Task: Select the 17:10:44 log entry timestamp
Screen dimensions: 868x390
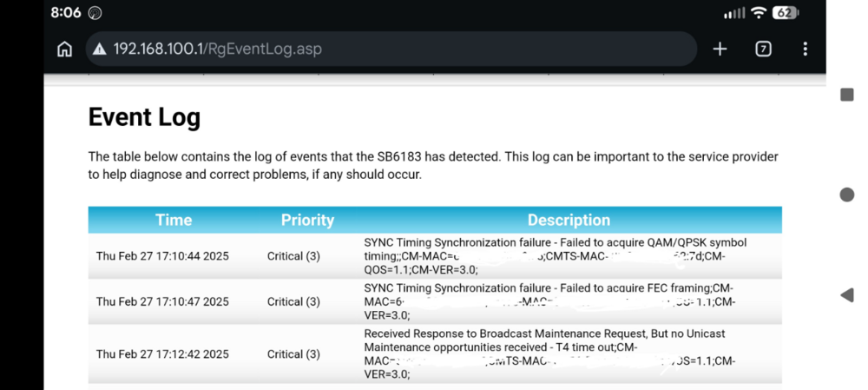Action: (x=162, y=256)
